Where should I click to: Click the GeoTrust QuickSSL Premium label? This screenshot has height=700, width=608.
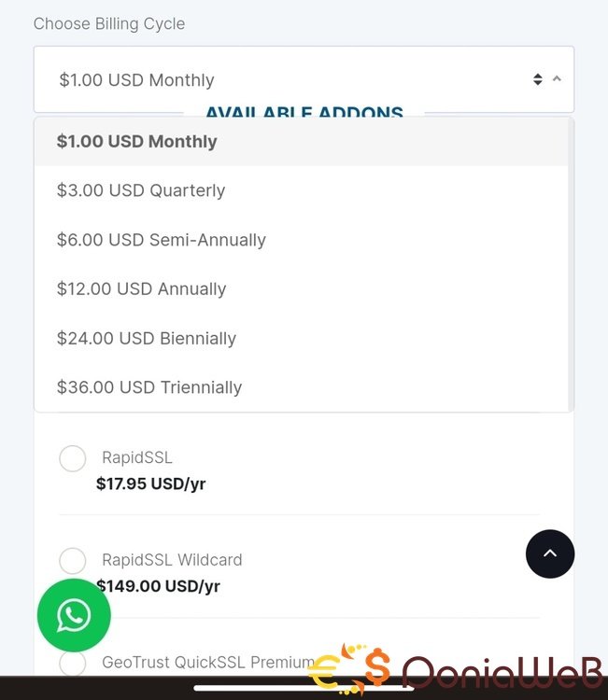click(x=207, y=662)
